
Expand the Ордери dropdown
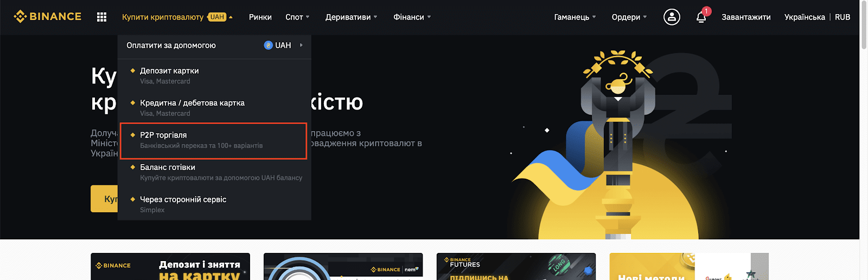629,17
